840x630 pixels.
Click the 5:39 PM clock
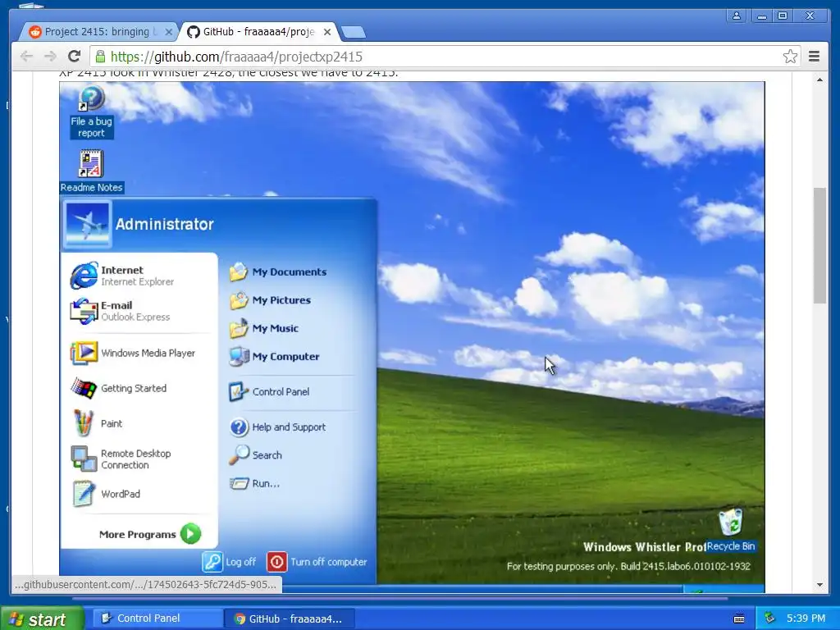[806, 619]
